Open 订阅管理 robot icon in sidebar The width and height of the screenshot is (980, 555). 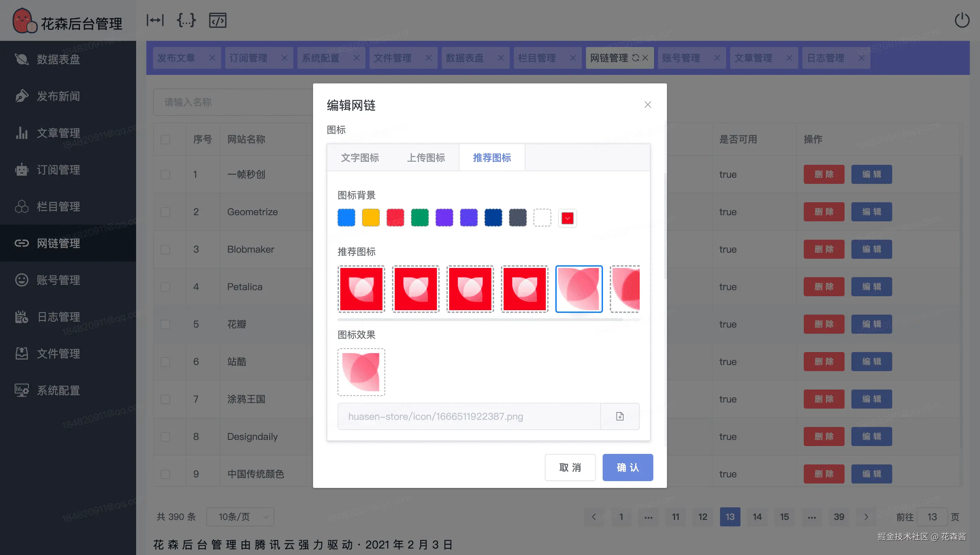[x=22, y=170]
